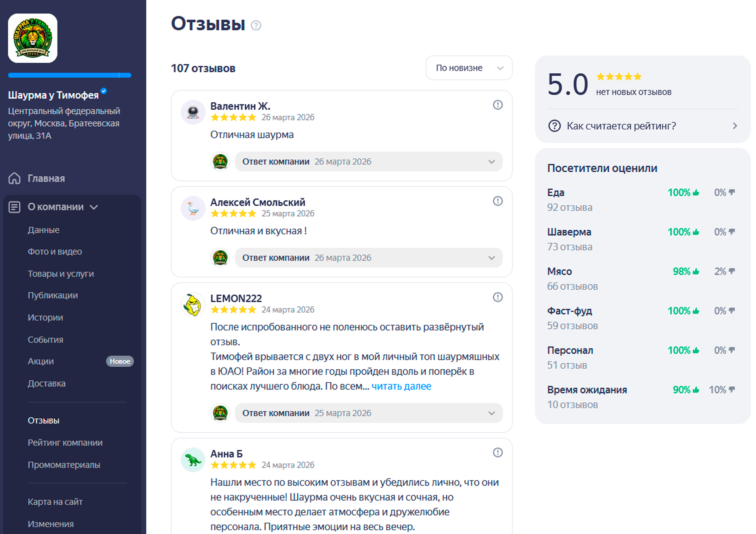
Task: Click the Шаурма у Тимофея lion logo
Action: point(33,38)
